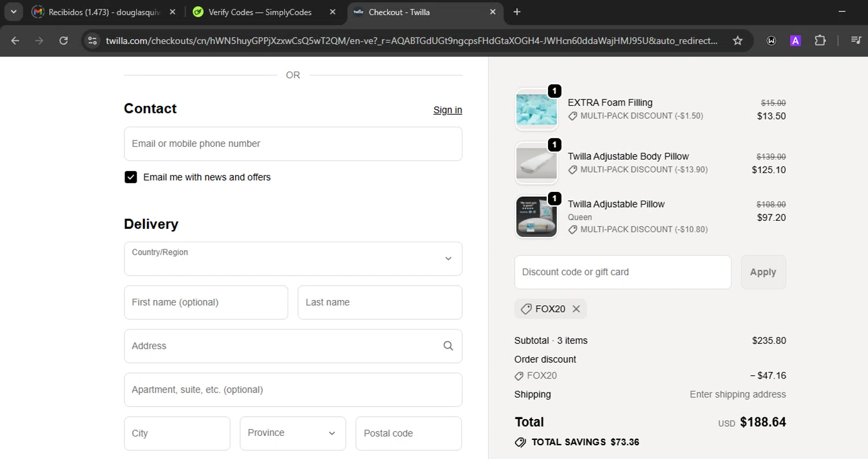Click the address bar URL
Image resolution: width=868 pixels, height=459 pixels.
point(411,40)
